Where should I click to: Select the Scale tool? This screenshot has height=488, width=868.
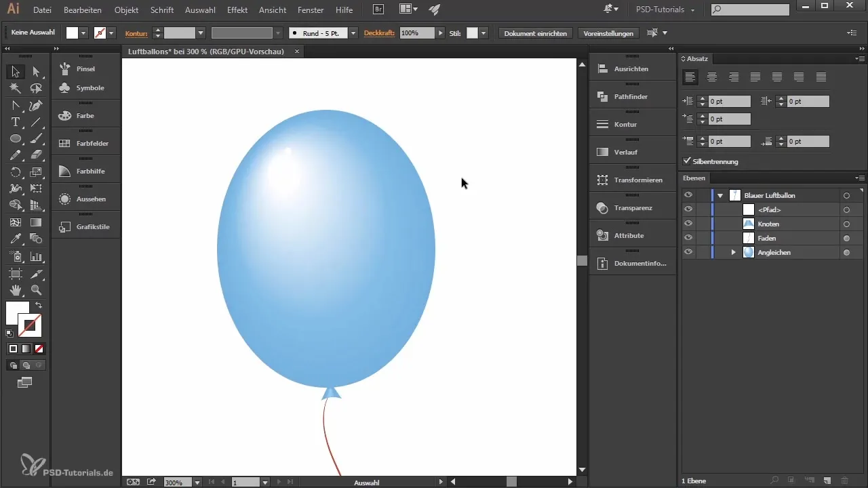point(36,172)
